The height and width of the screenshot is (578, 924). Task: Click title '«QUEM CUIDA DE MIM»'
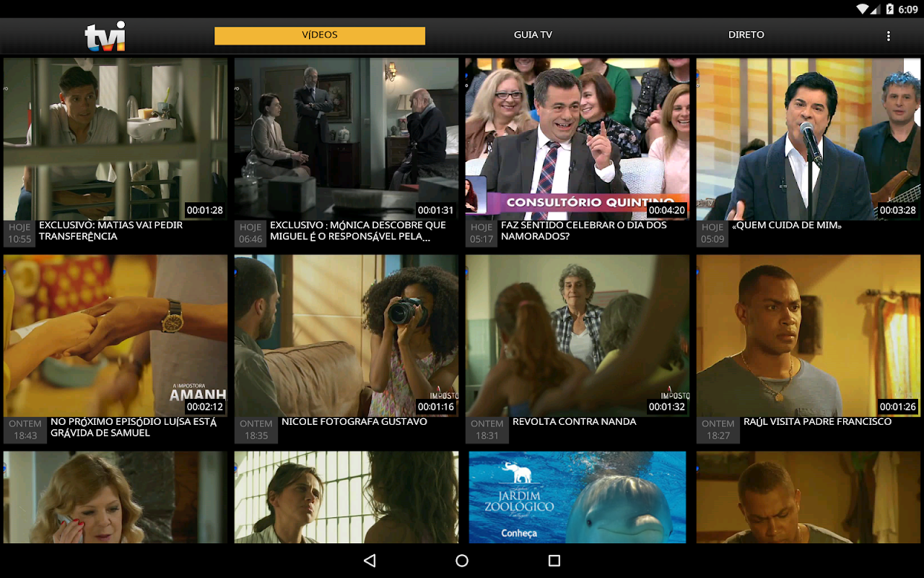788,225
